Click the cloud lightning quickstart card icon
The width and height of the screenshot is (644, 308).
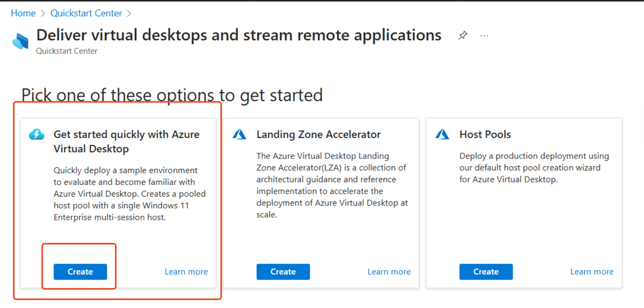[x=36, y=135]
